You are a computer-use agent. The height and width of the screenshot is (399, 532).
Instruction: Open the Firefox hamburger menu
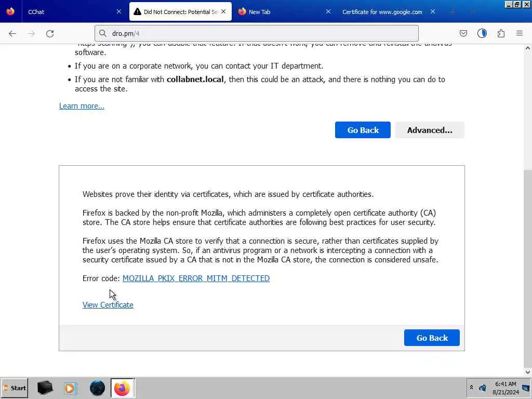pyautogui.click(x=520, y=33)
